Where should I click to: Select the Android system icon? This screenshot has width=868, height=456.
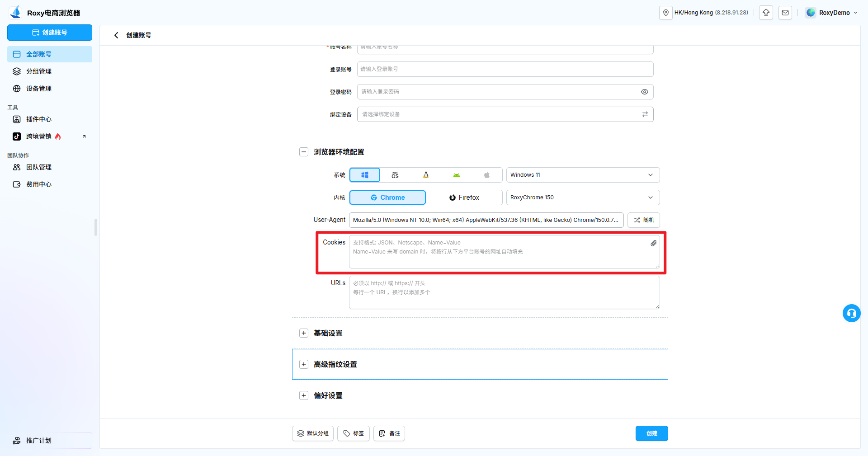(x=457, y=175)
